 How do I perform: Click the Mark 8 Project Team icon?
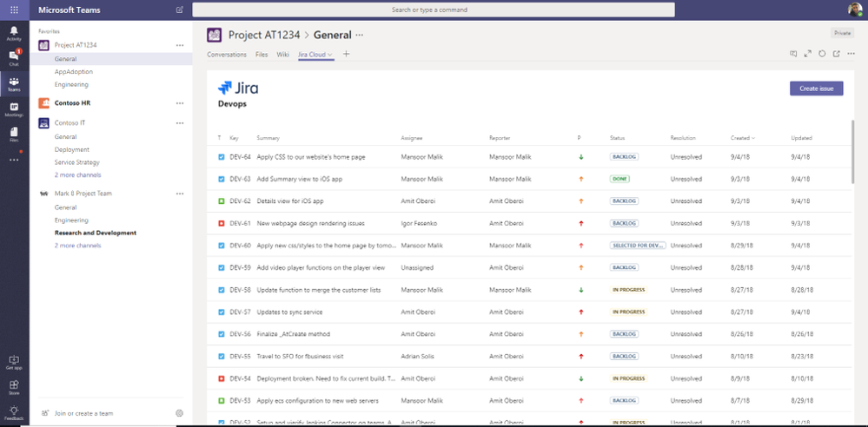(x=43, y=194)
